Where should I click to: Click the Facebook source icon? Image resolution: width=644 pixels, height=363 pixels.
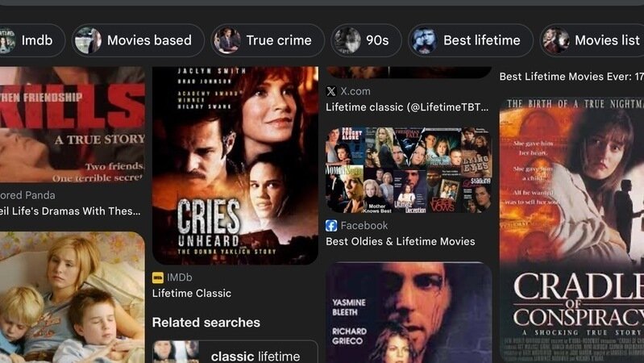click(331, 225)
